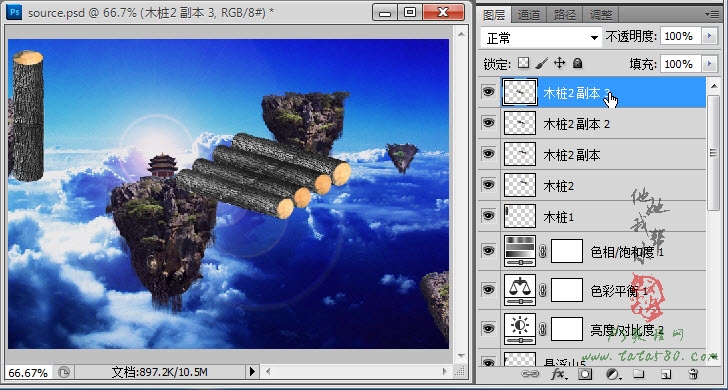This screenshot has width=728, height=390.
Task: Create a new layer group folder
Action: [x=639, y=374]
